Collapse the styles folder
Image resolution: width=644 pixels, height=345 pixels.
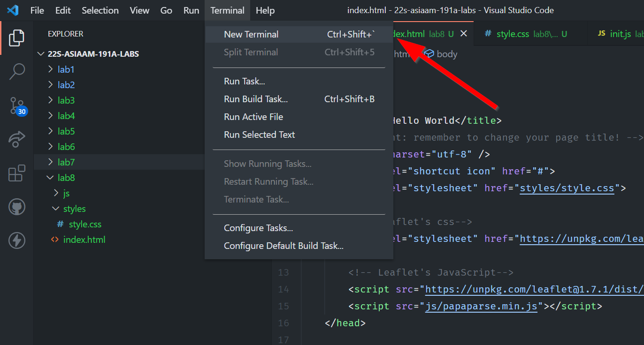[74, 209]
